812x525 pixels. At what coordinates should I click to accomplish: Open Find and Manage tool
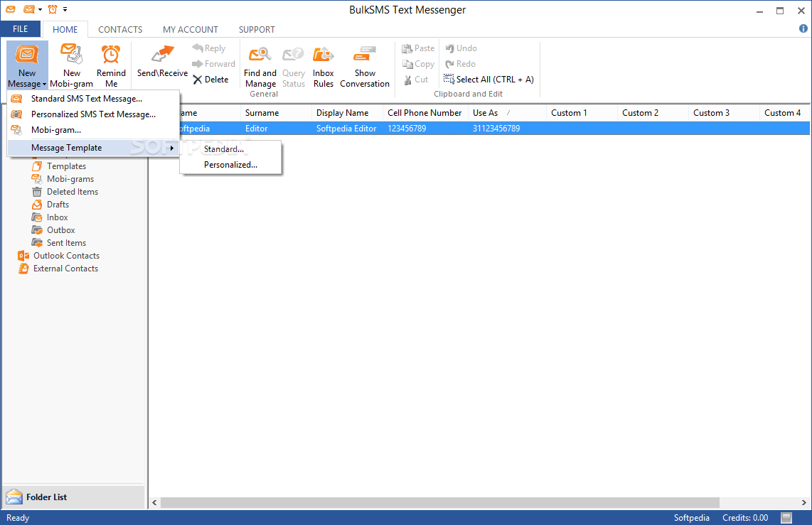[x=260, y=66]
